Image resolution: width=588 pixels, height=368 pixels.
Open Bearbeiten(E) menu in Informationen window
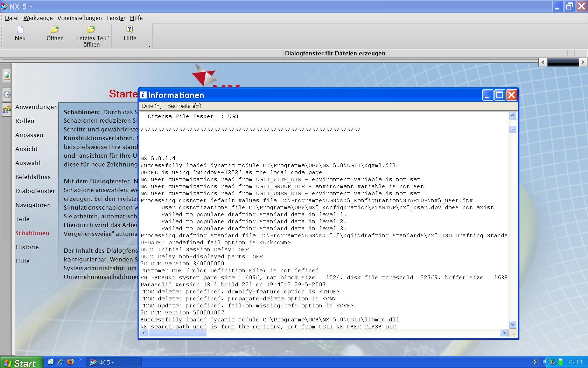(x=184, y=106)
